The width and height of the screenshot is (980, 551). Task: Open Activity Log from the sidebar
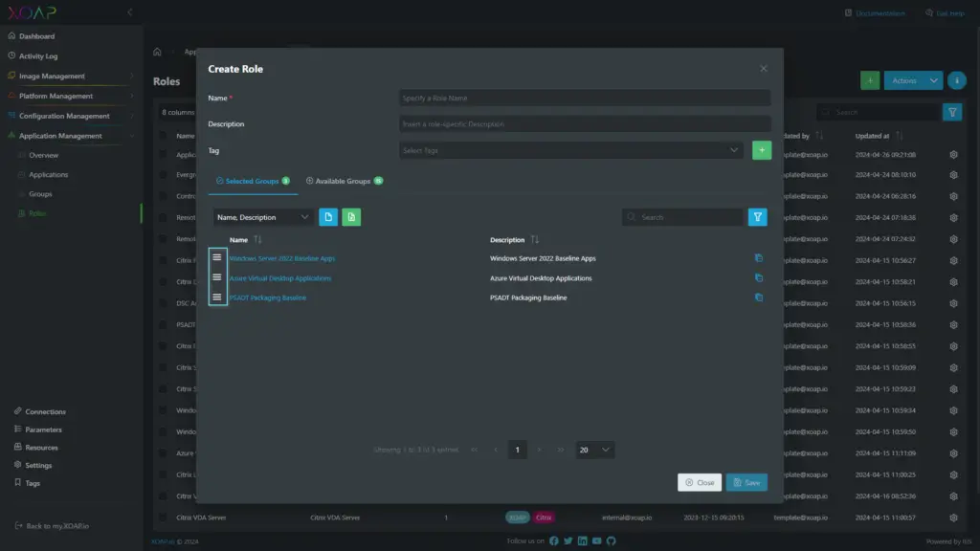(37, 56)
